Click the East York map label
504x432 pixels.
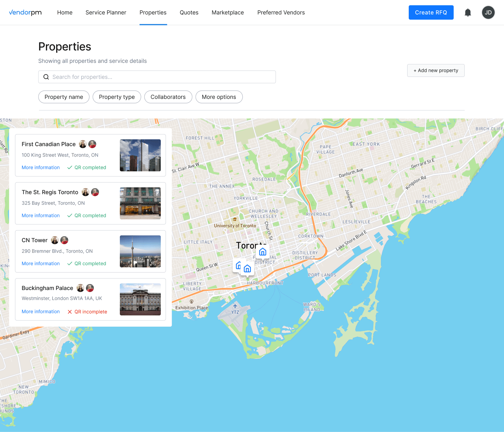coord(366,144)
